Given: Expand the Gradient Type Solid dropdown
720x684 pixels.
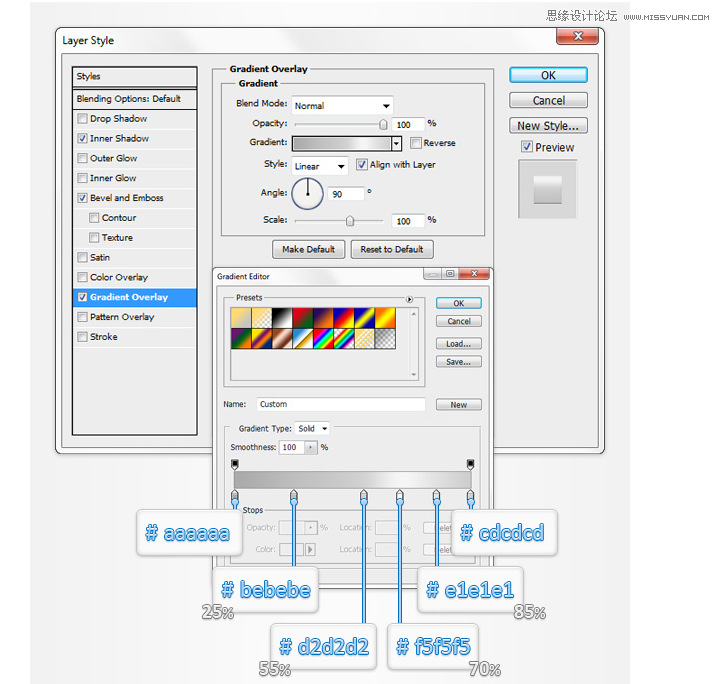Looking at the screenshot, I should click(312, 428).
